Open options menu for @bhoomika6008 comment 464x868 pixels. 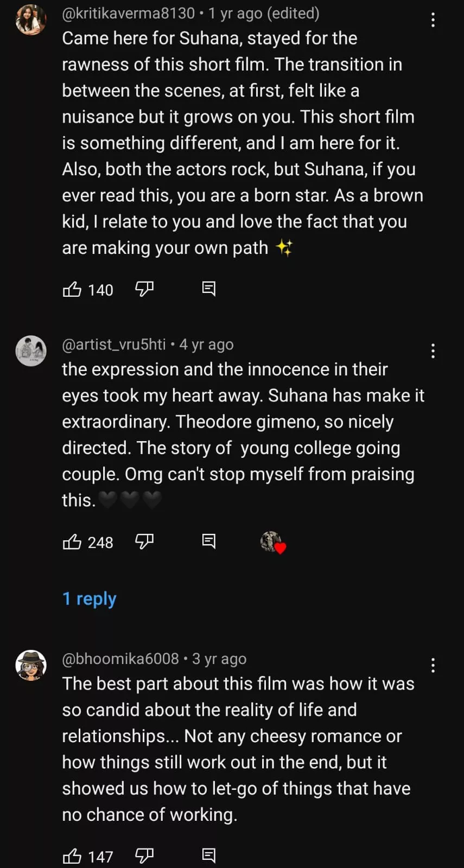click(x=433, y=665)
